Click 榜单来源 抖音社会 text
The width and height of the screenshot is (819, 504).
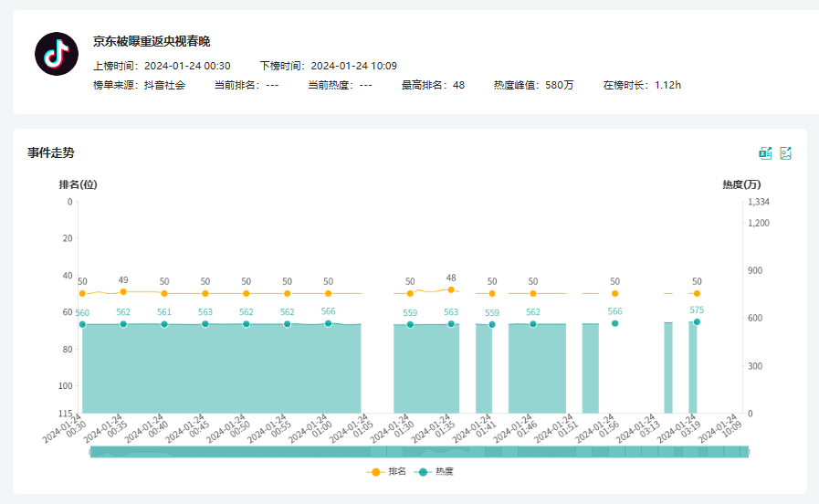pyautogui.click(x=139, y=85)
